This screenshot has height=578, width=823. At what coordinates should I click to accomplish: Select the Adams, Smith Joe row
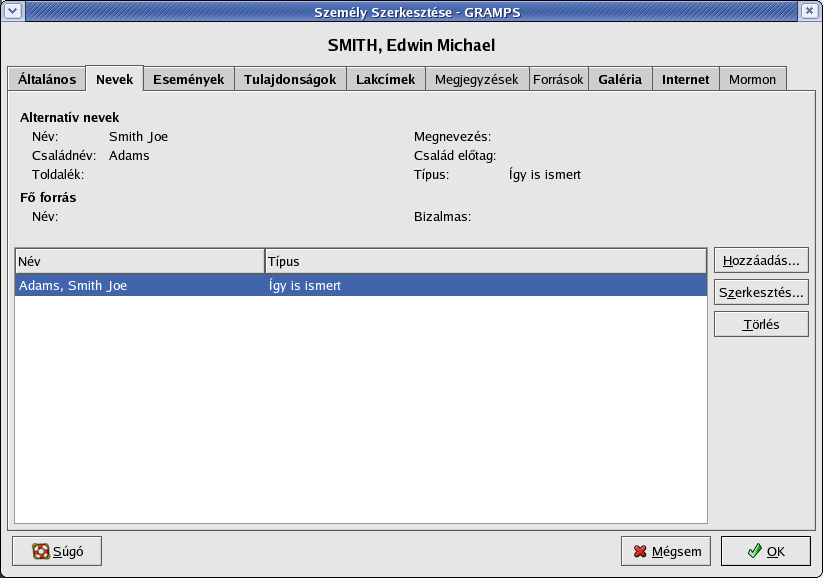coord(360,286)
